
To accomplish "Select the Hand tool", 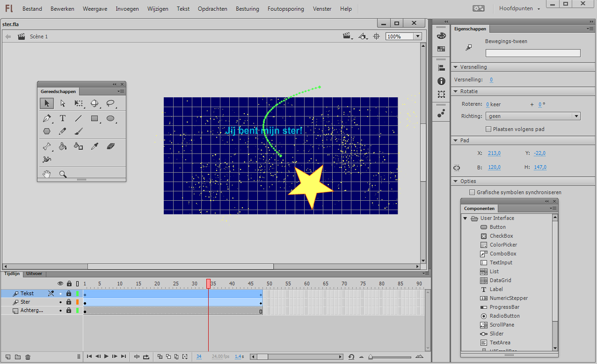I will [x=47, y=175].
